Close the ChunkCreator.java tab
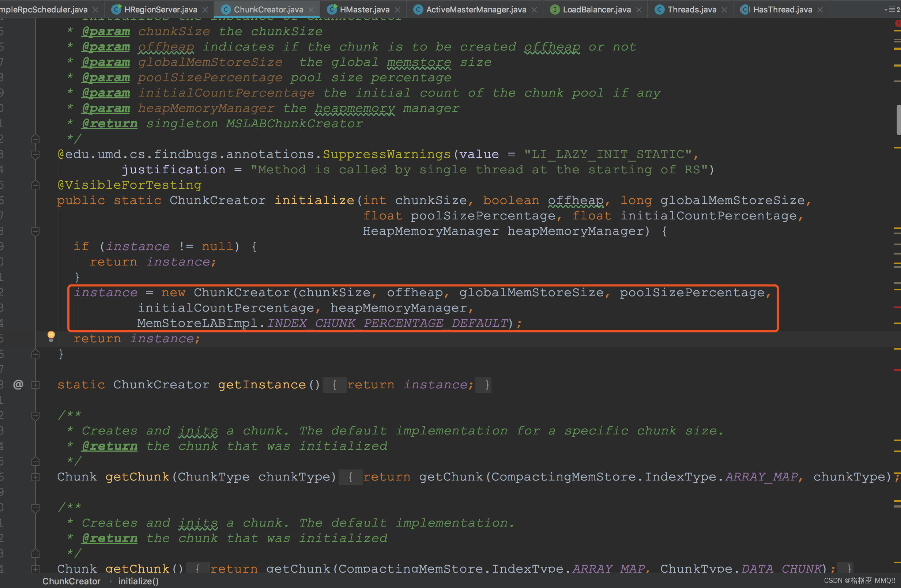Viewport: 901px width, 588px height. click(x=311, y=10)
